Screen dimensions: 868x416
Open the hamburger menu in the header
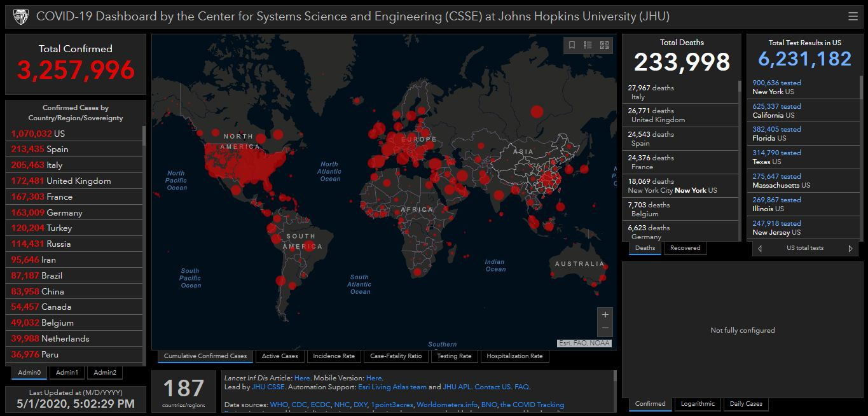pyautogui.click(x=853, y=17)
